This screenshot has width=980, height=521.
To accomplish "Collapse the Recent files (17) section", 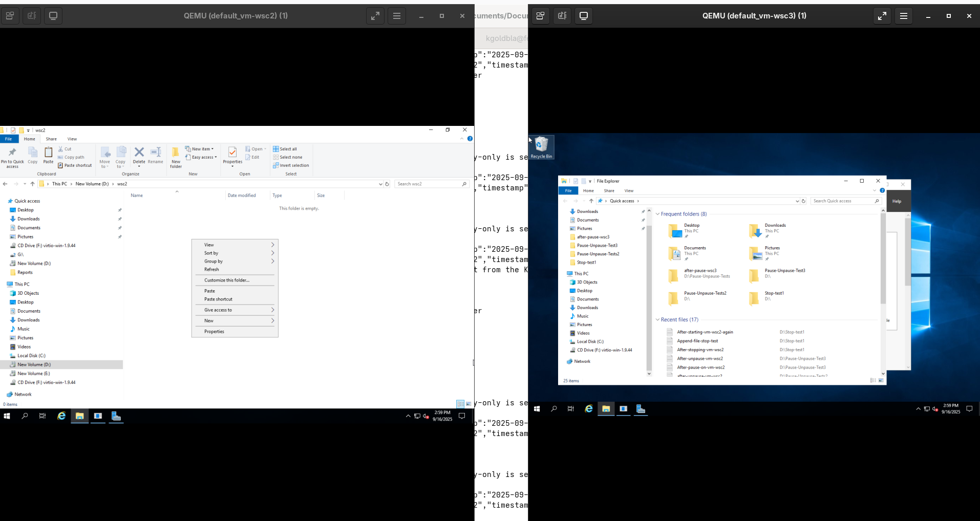I will (657, 319).
